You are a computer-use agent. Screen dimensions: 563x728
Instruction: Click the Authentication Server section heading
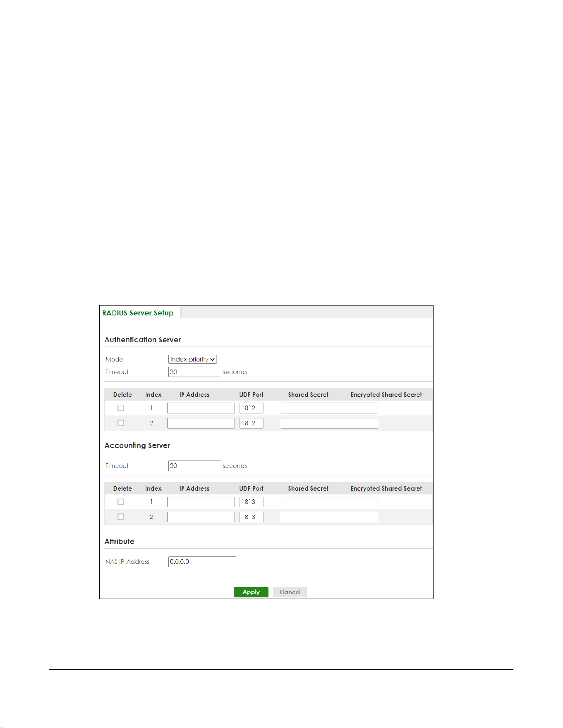pos(143,340)
